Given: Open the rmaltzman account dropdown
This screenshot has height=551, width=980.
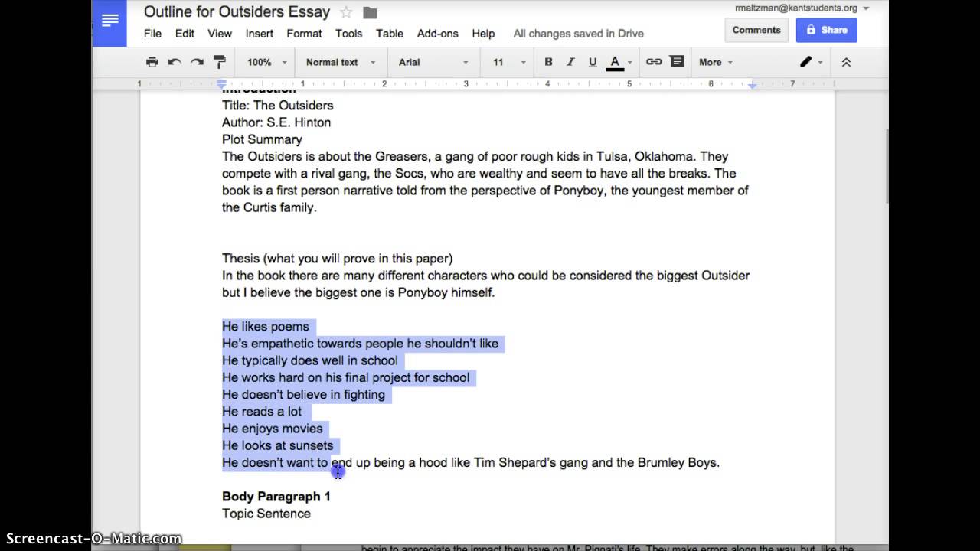Looking at the screenshot, I should coord(802,8).
